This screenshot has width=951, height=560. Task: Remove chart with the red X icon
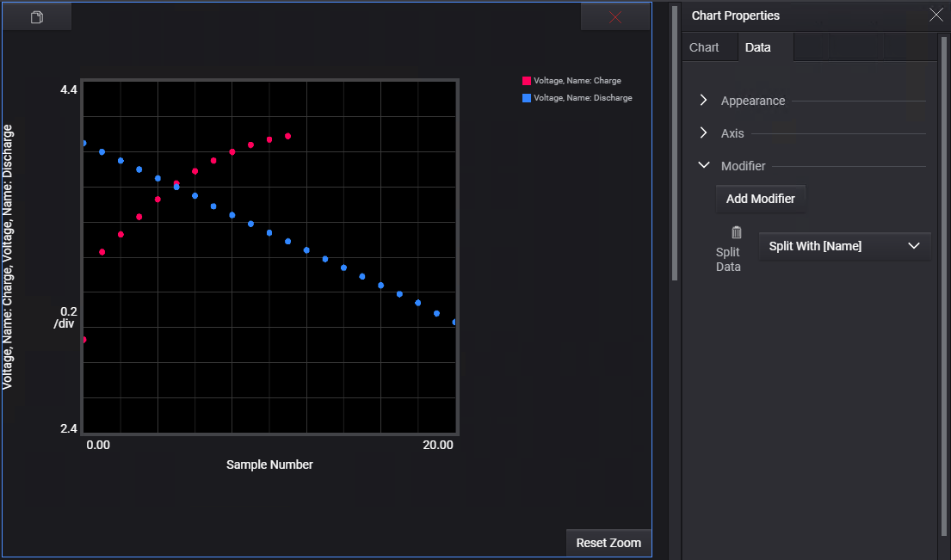click(x=615, y=17)
